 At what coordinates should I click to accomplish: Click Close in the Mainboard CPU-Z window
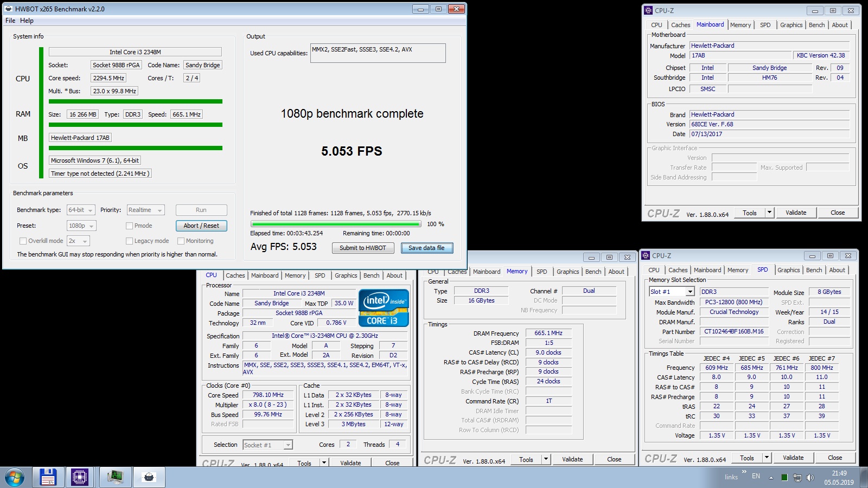coord(838,213)
